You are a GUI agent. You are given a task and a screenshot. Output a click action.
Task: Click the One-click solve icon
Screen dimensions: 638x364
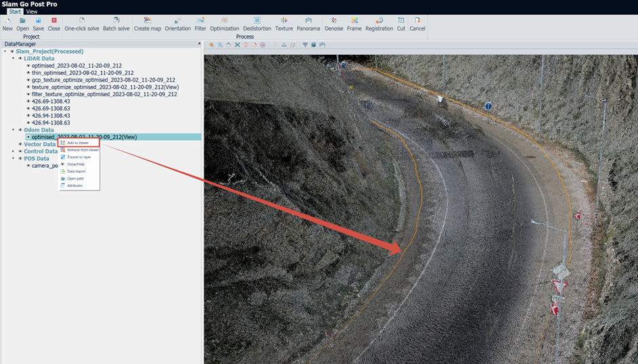82,20
